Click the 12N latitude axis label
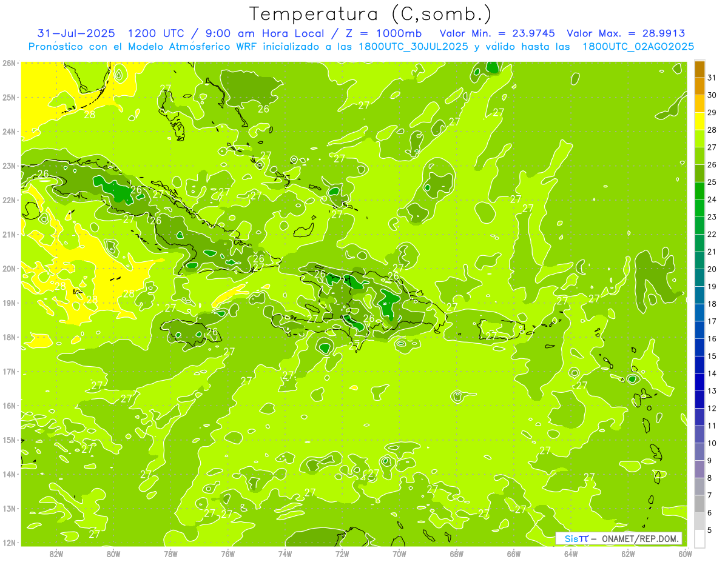 (9, 543)
